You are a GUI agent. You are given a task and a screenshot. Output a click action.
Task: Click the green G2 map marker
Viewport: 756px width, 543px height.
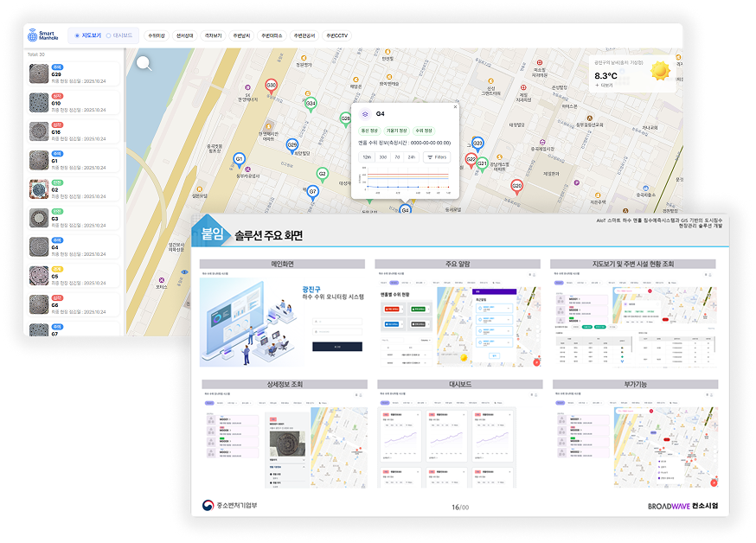pos(322,174)
